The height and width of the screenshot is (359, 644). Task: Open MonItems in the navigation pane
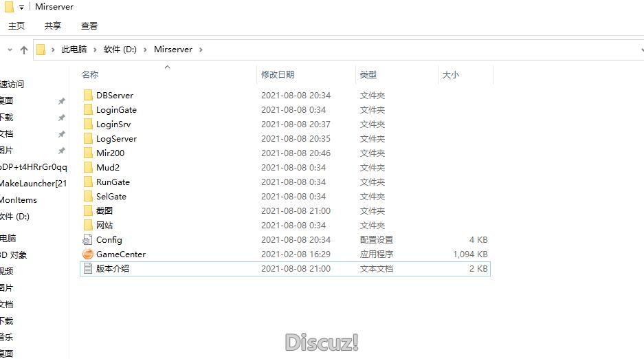[x=19, y=200]
